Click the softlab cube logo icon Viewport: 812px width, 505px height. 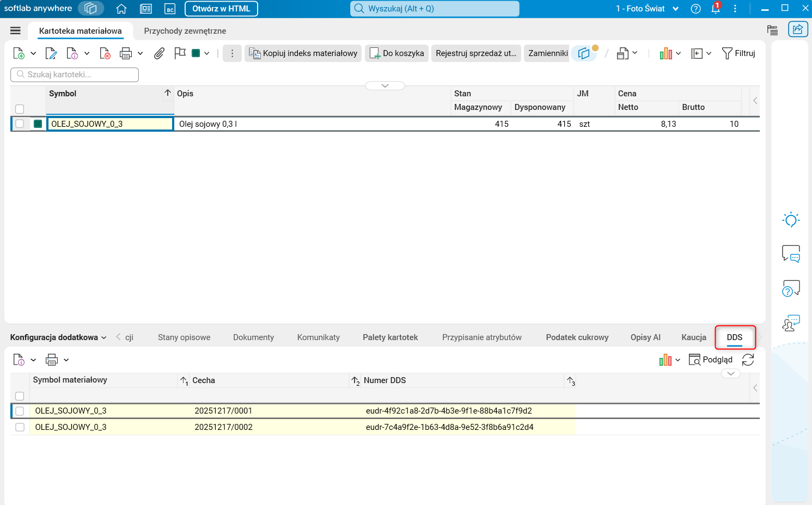tap(91, 9)
